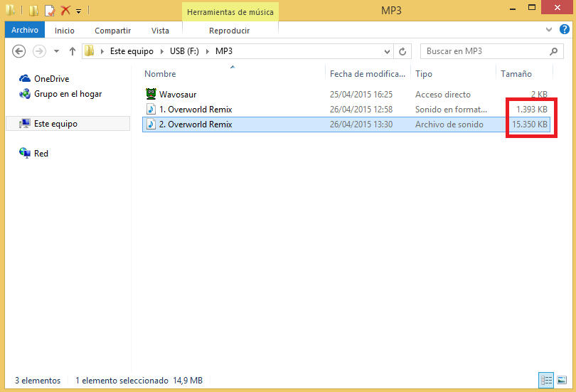Refresh the MP3 folder view
This screenshot has width=576, height=392.
402,51
